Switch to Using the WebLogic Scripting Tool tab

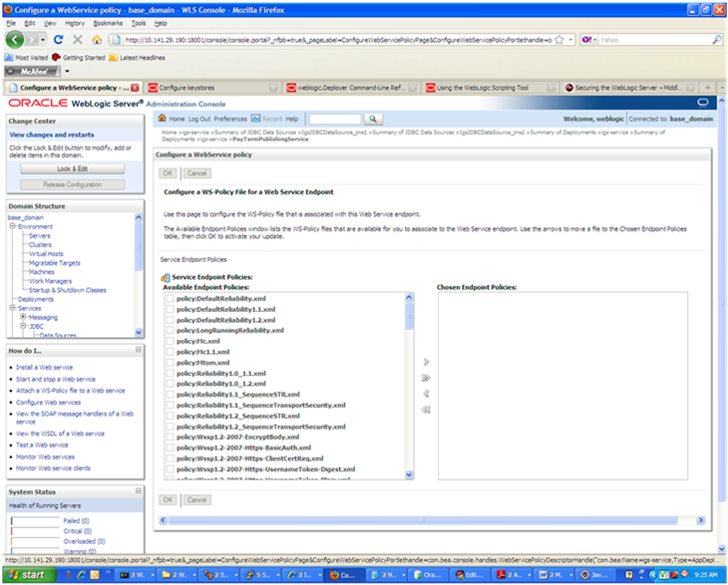click(x=490, y=88)
